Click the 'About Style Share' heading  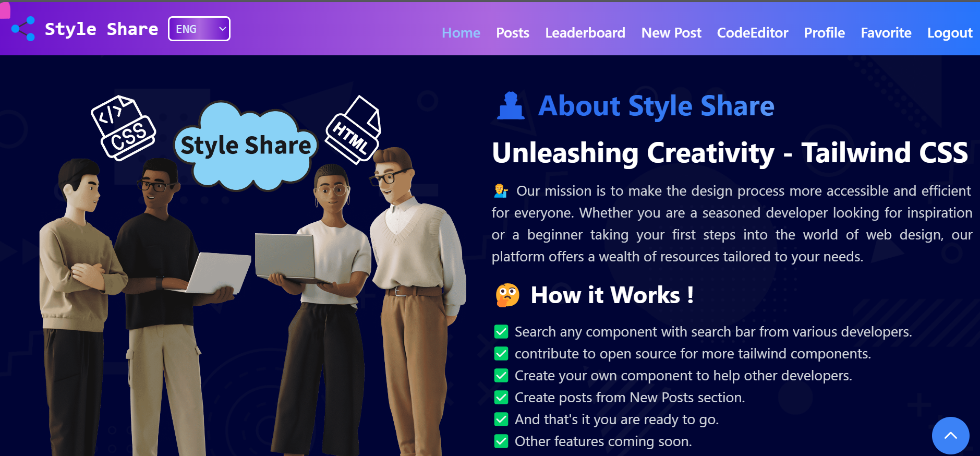[656, 106]
